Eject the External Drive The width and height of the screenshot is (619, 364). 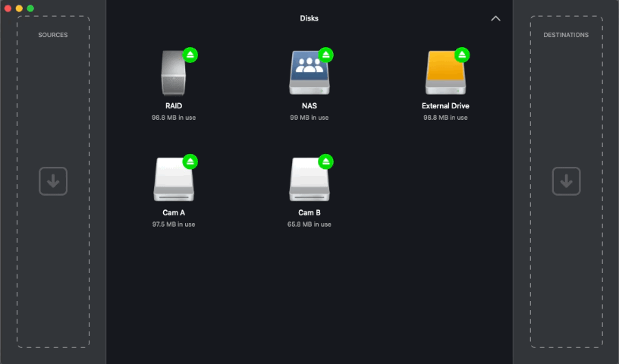[462, 55]
